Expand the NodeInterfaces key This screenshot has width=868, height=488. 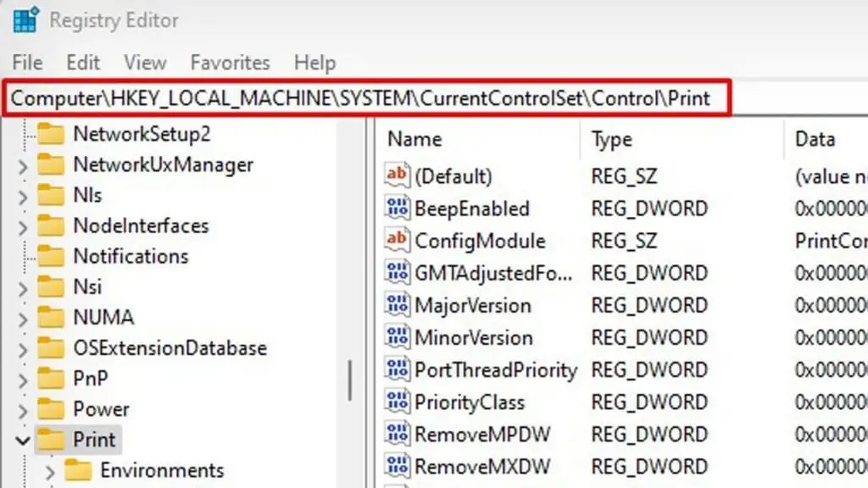click(22, 226)
